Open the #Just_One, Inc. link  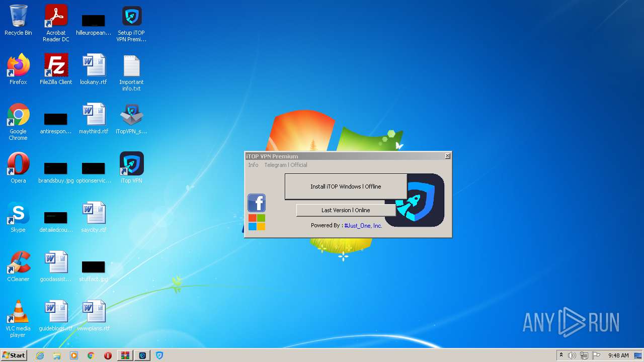(363, 226)
